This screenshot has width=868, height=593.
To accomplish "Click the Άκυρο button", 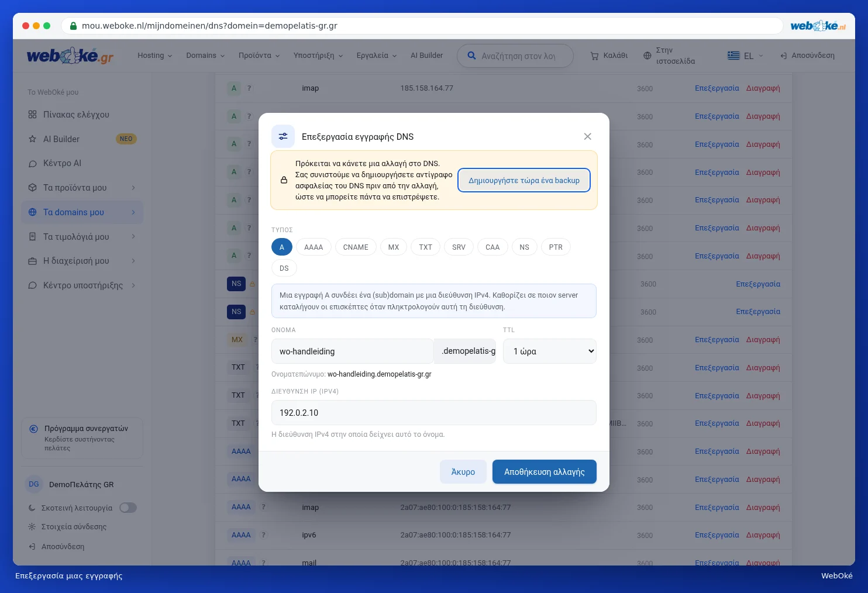I will coord(463,472).
